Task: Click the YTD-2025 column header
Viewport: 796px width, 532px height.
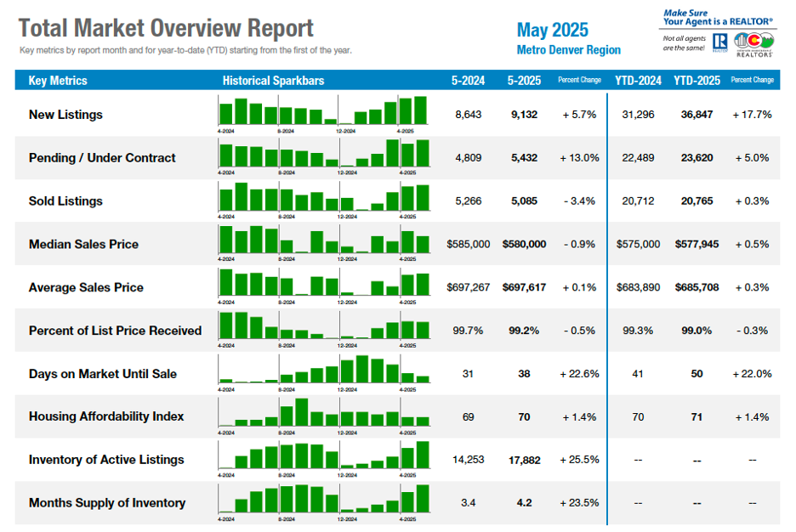Action: coord(696,81)
